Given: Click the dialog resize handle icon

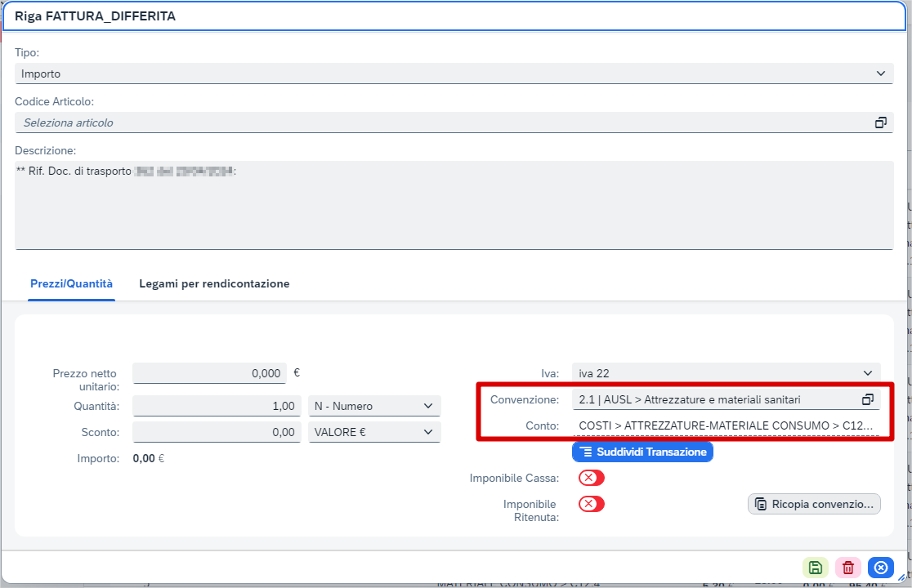Looking at the screenshot, I should coord(901,577).
